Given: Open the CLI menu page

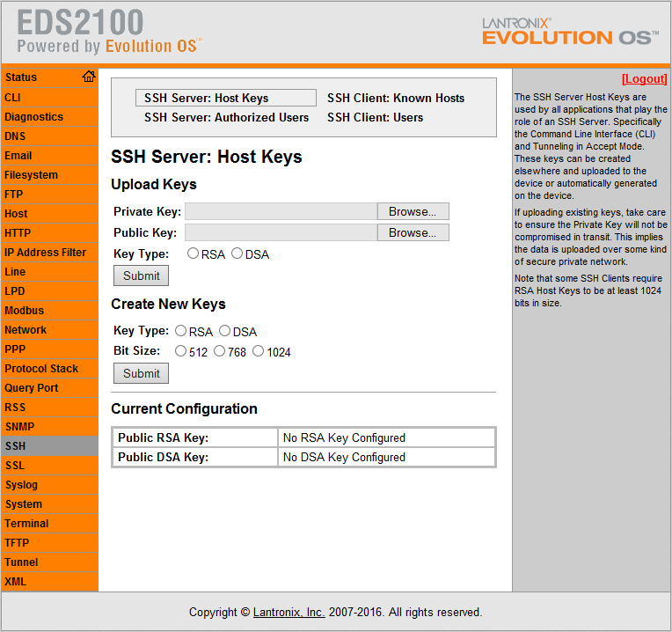Looking at the screenshot, I should pos(50,98).
